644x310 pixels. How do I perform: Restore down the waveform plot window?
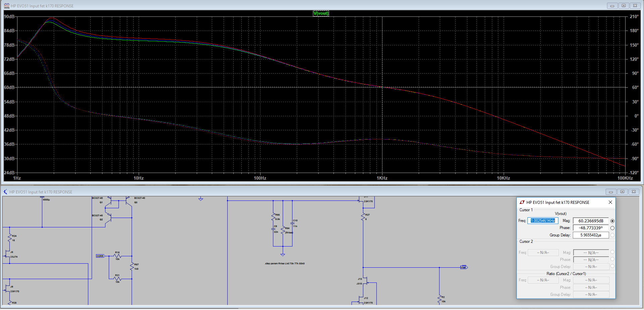coord(624,6)
